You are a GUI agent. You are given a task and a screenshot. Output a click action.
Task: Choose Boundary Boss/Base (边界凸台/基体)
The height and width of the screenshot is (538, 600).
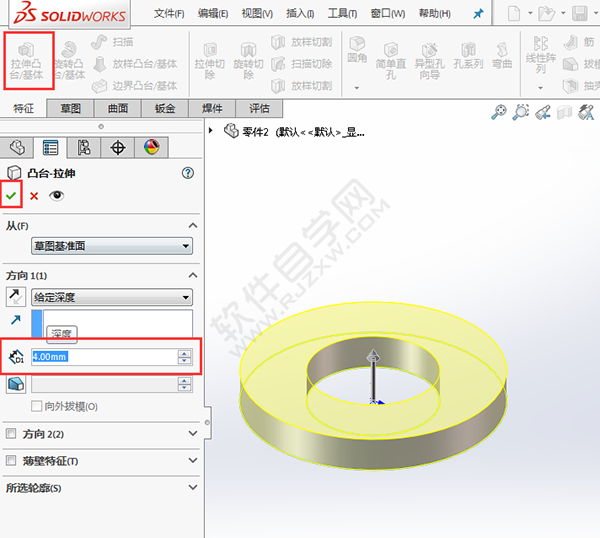[135, 86]
